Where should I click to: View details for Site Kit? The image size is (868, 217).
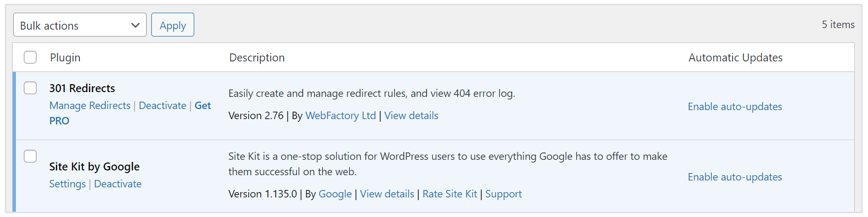(387, 194)
